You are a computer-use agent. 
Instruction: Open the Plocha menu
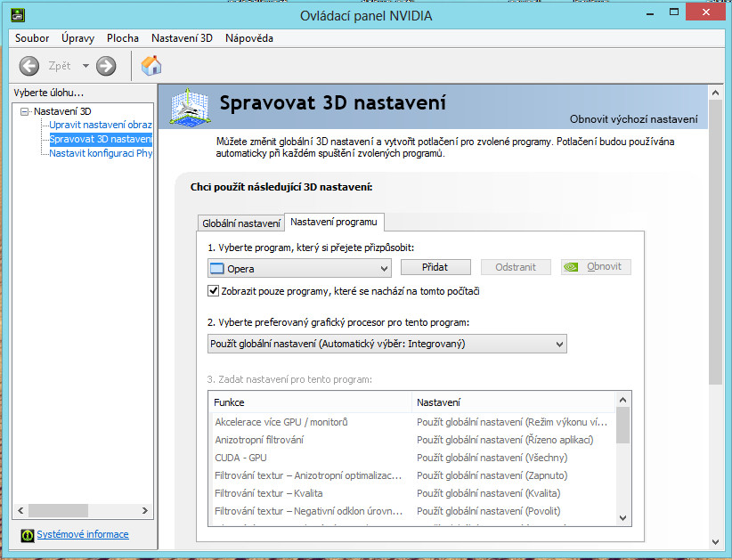(123, 38)
